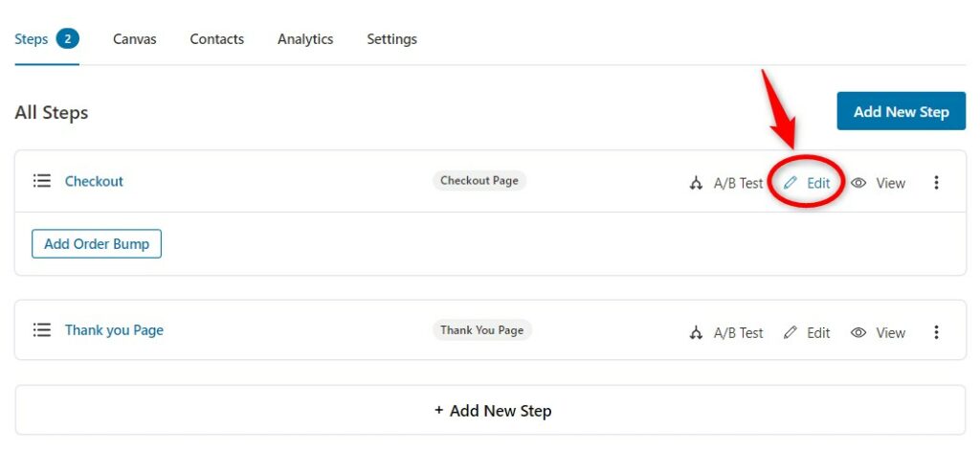The height and width of the screenshot is (451, 980).
Task: Click the bottom + Add New Step bar
Action: pyautogui.click(x=490, y=411)
